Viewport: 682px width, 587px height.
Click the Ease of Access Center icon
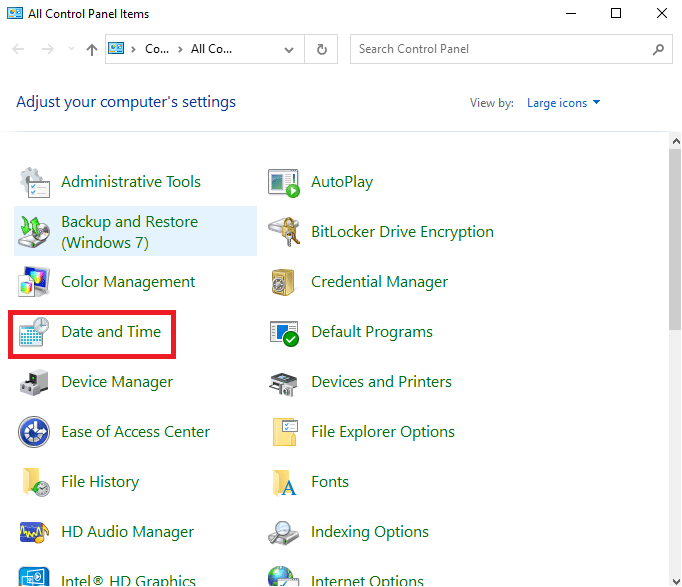(x=35, y=432)
